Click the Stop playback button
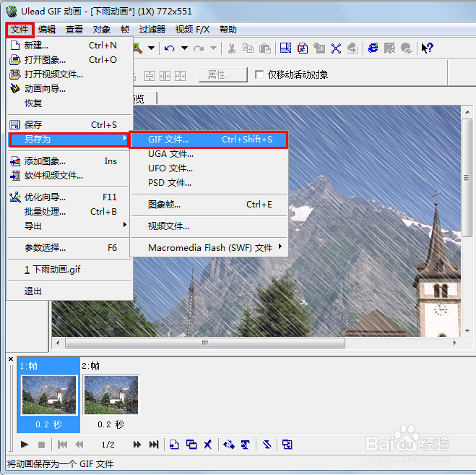The height and width of the screenshot is (475, 476). pyautogui.click(x=42, y=445)
